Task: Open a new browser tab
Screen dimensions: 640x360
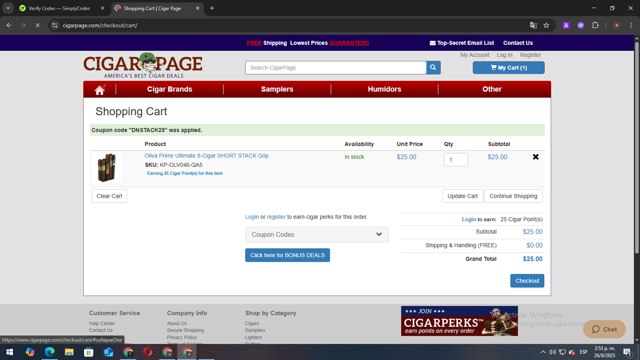Action: 212,8
